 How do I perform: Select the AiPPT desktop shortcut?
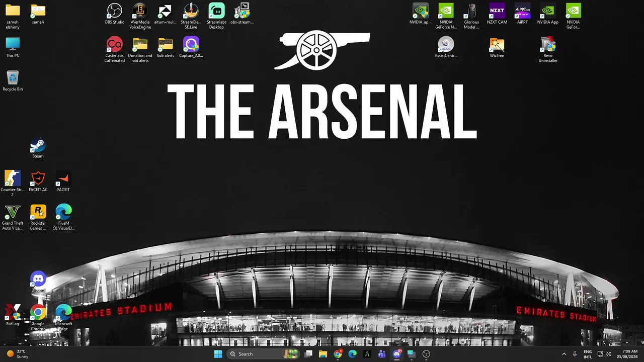pos(522,14)
